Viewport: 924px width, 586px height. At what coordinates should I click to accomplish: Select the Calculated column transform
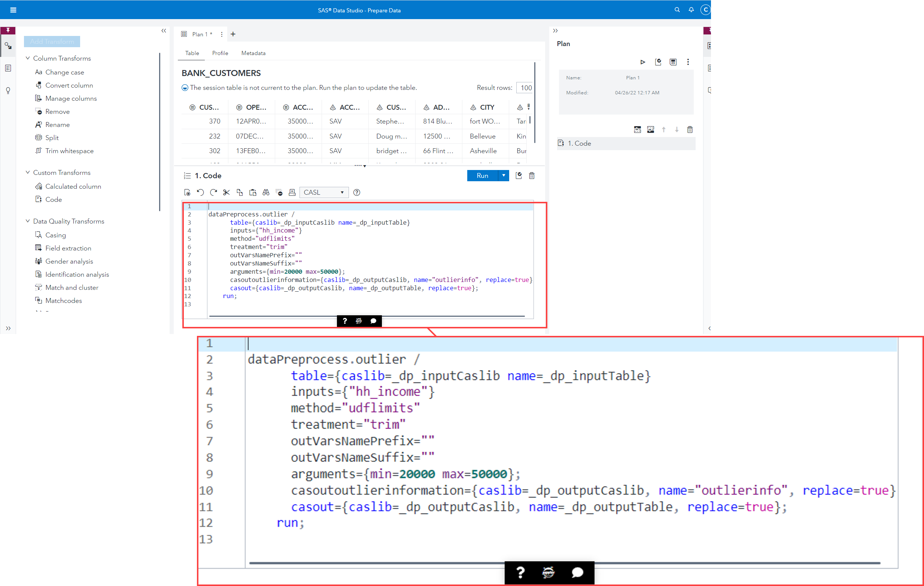73,186
